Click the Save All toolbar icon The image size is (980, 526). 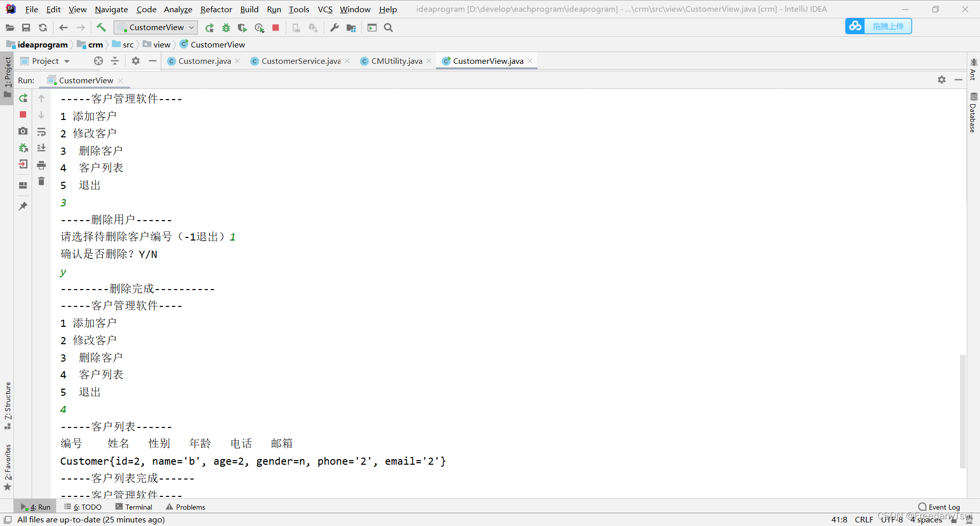point(26,28)
